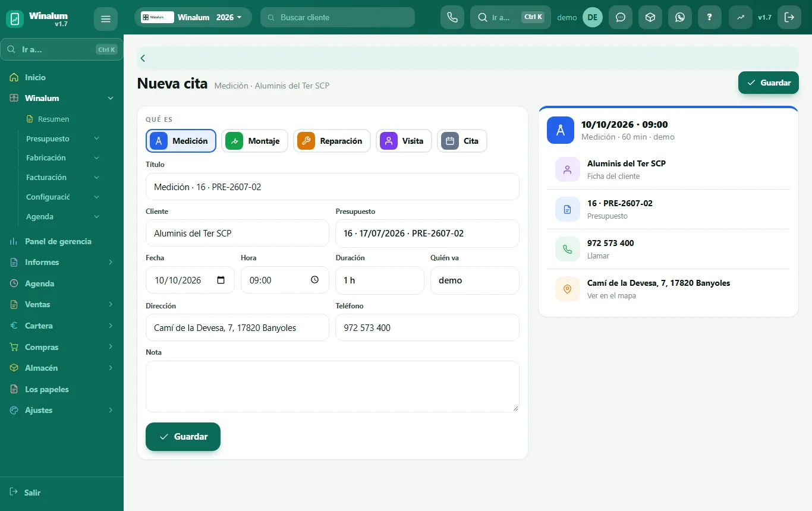
Task: Open Los papeles in the sidebar
Action: [62, 389]
